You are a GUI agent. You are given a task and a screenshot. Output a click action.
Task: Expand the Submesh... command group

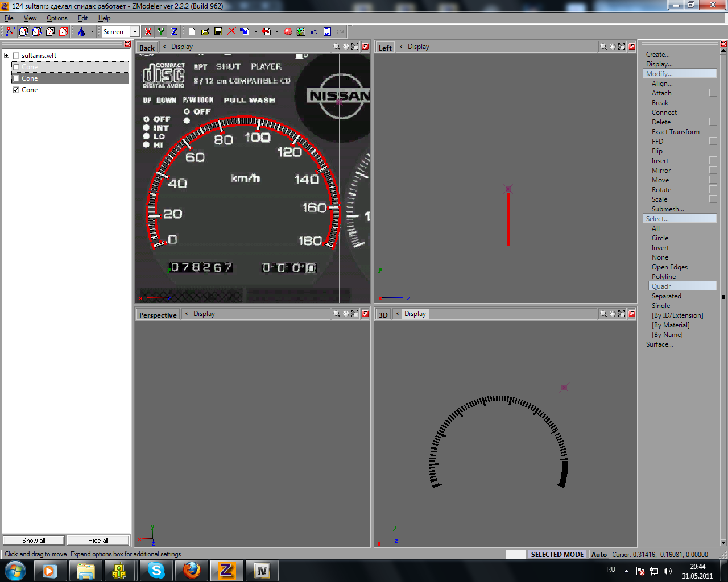[668, 209]
